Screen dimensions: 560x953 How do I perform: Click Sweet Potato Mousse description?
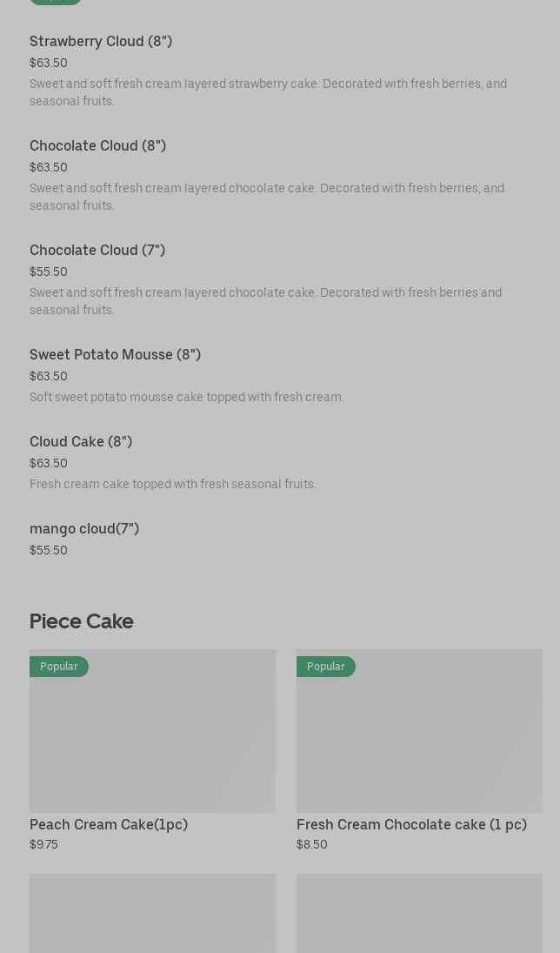coord(186,397)
